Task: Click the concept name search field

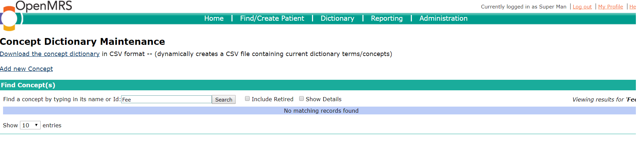Action: 166,99
